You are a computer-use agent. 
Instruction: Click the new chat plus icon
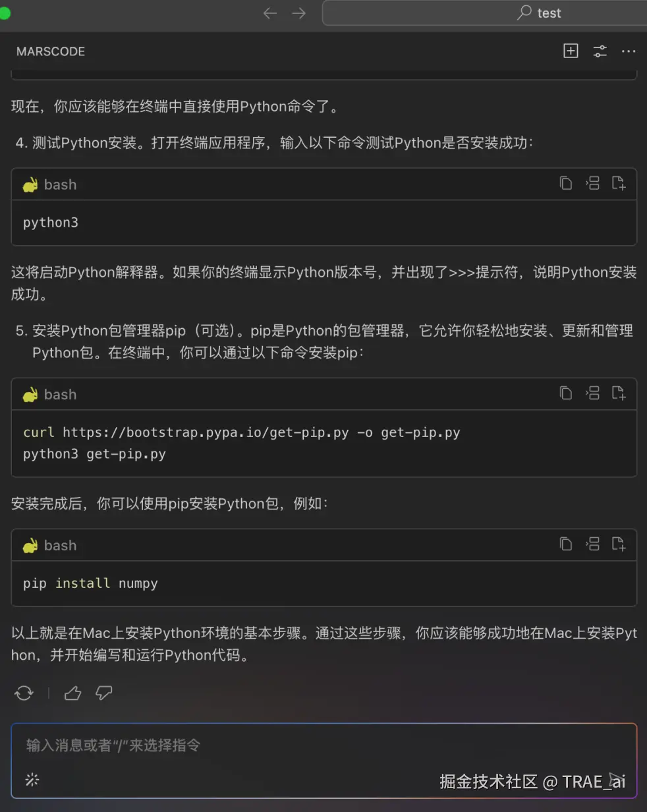571,51
